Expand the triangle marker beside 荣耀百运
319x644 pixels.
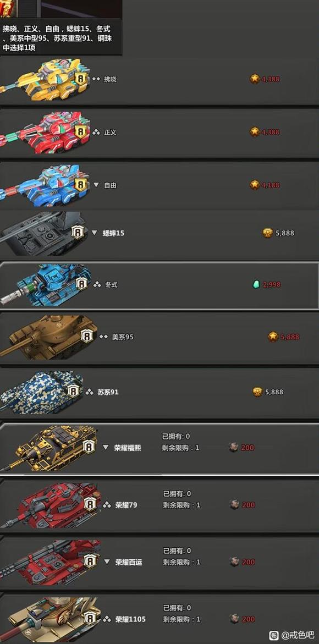tap(107, 562)
